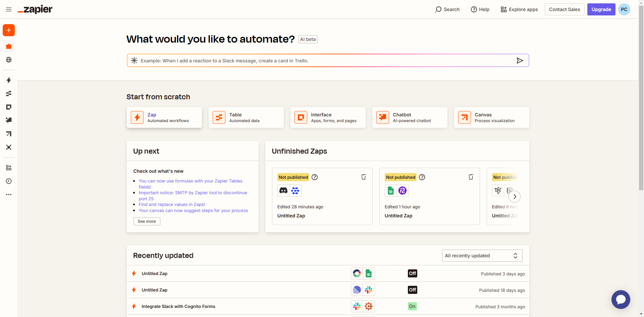Open the PC profile avatar
Screen dimensions: 644x317
point(624,9)
